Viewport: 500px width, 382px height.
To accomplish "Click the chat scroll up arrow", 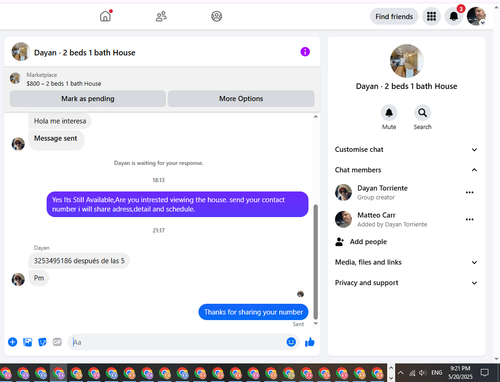I will (315, 117).
